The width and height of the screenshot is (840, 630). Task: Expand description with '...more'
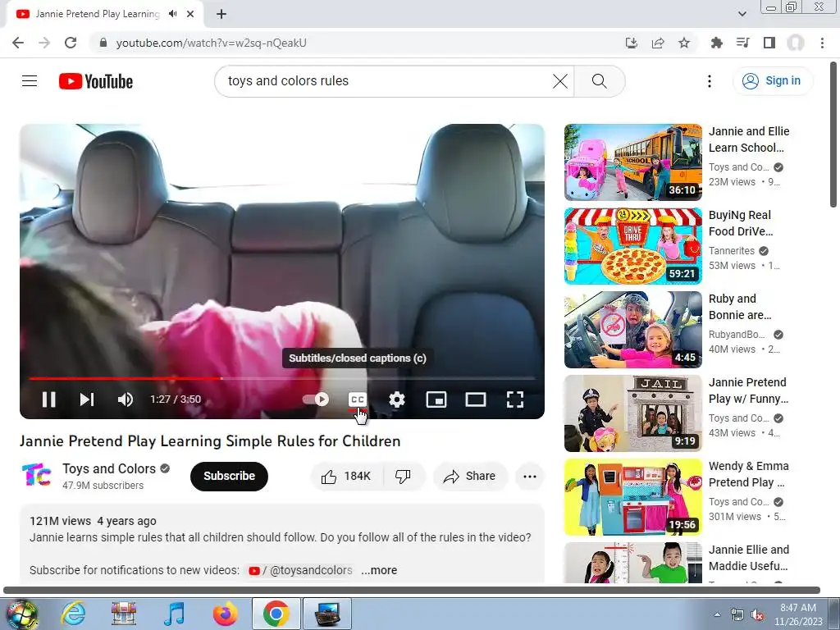coord(379,570)
